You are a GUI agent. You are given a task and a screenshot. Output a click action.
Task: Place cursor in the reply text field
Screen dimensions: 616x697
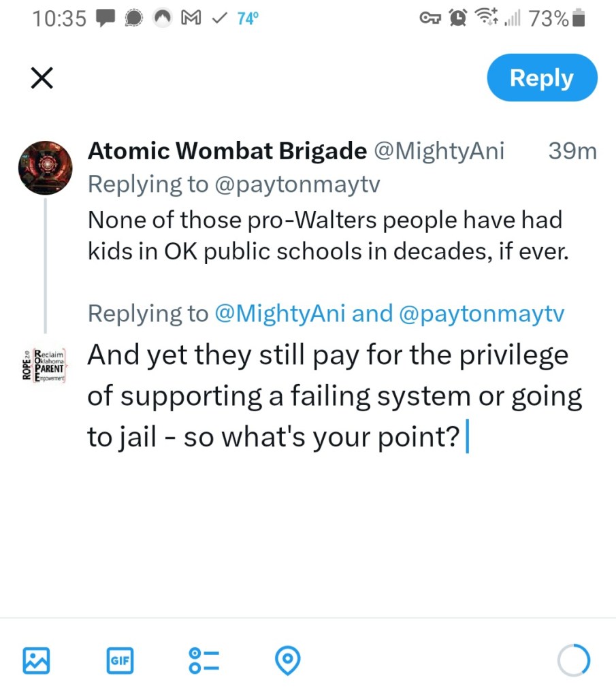point(334,395)
